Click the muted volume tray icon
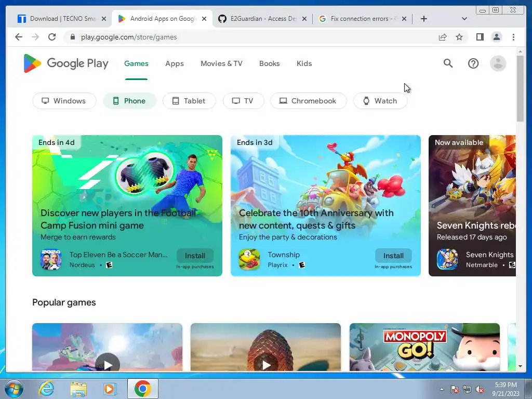 pos(480,390)
